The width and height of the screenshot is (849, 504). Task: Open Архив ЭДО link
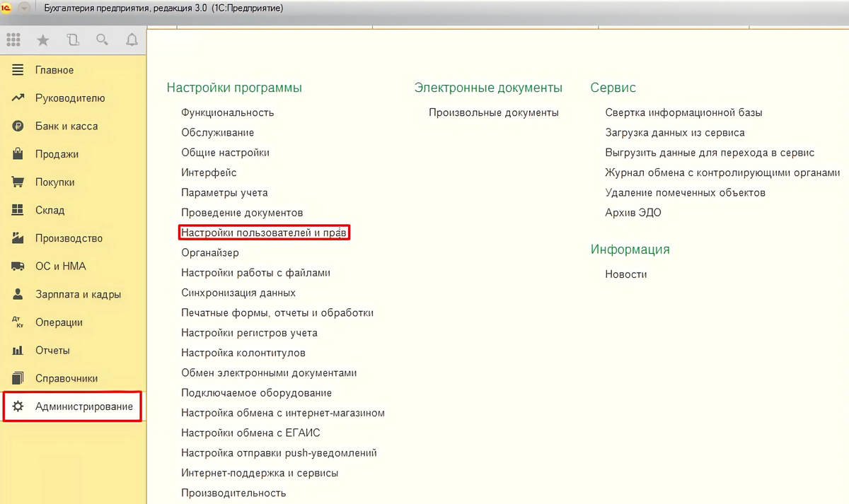[633, 212]
